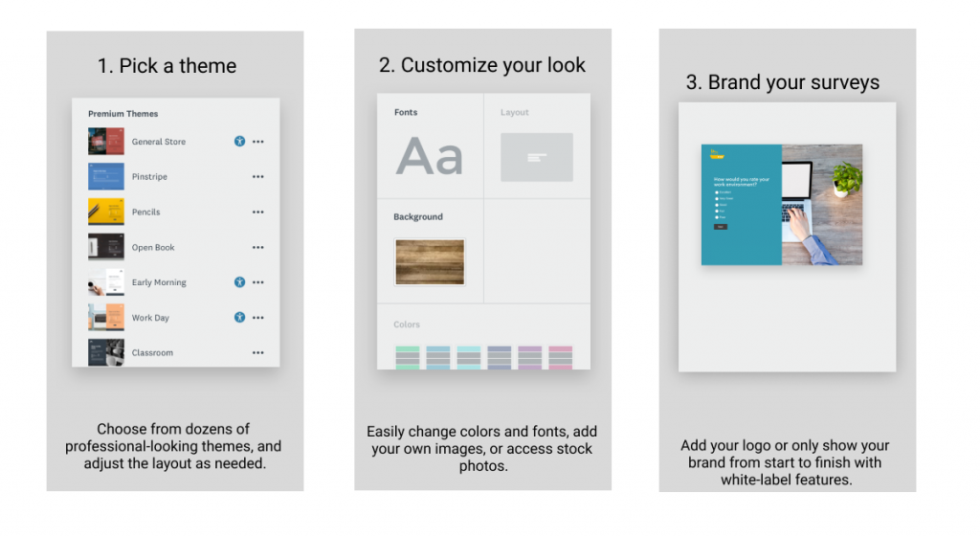The height and width of the screenshot is (537, 980).
Task: Click the '3. Brand your surveys' heading
Action: point(783,82)
